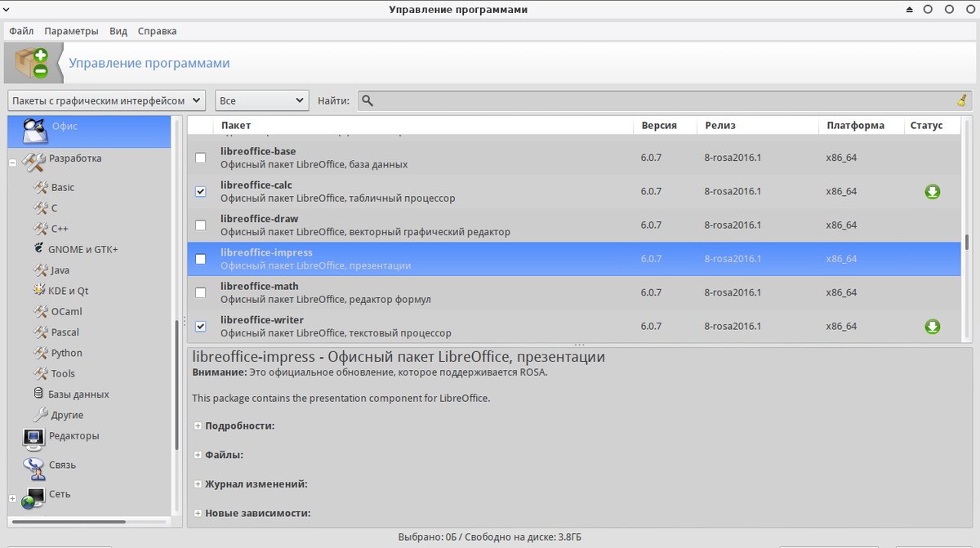Uncheck the libreoffice-calc checkbox
980x548 pixels.
[201, 191]
